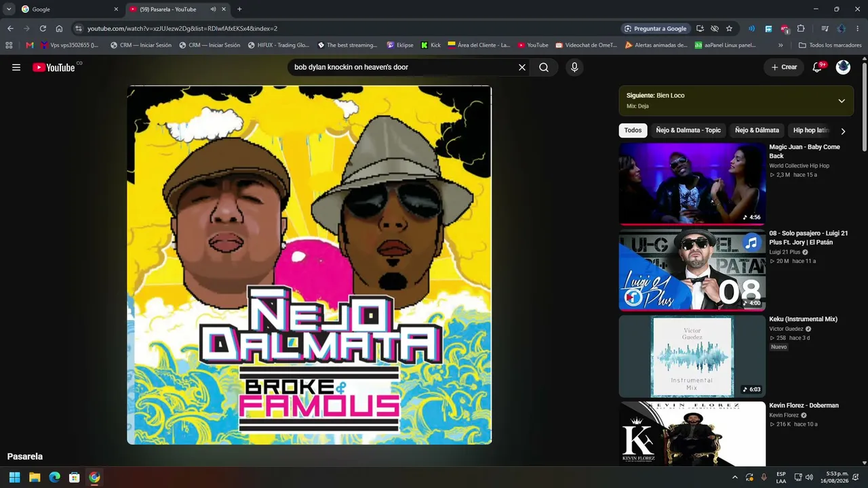Screen dimensions: 868x488
Task: Open the Kevin Florez - Doberman title link
Action: (x=804, y=405)
